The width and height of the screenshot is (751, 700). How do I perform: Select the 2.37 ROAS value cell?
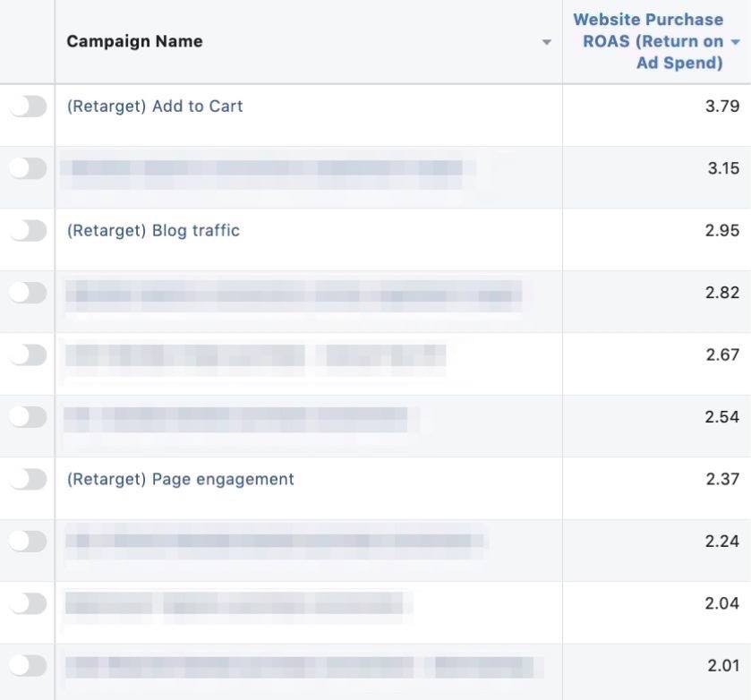point(721,480)
